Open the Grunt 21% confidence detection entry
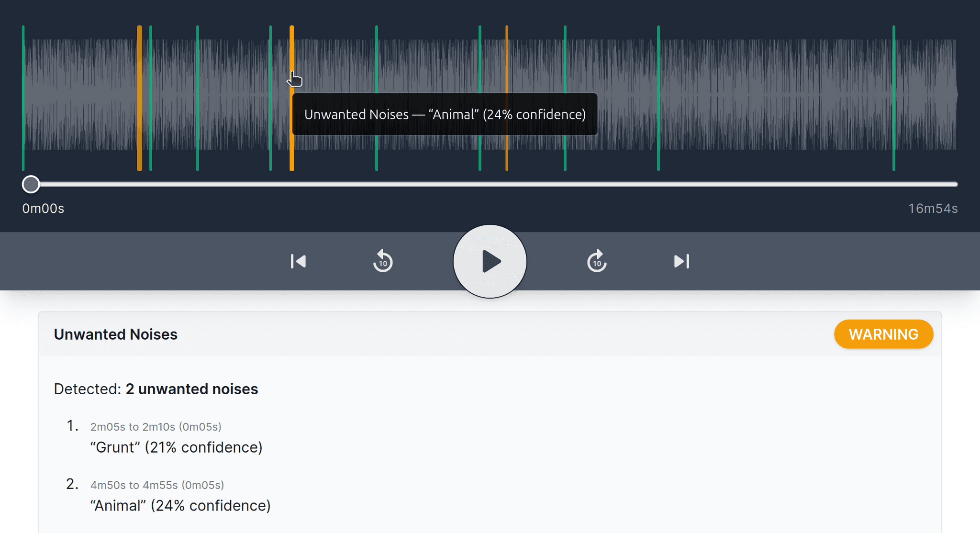The width and height of the screenshot is (980, 533). pos(176,447)
